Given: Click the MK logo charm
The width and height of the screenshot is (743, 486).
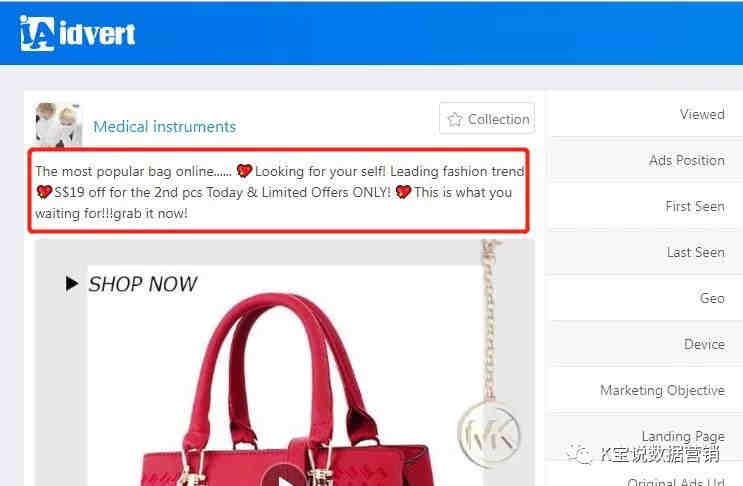Looking at the screenshot, I should pyautogui.click(x=490, y=434).
